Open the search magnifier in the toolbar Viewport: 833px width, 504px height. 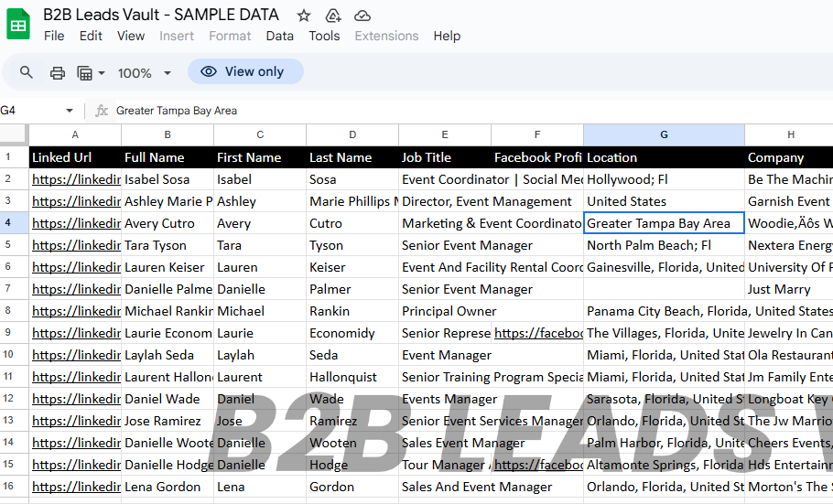27,72
